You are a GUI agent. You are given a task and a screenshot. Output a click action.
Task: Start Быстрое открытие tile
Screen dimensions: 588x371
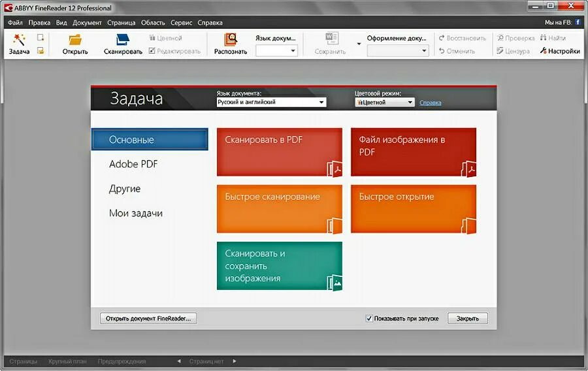(414, 209)
